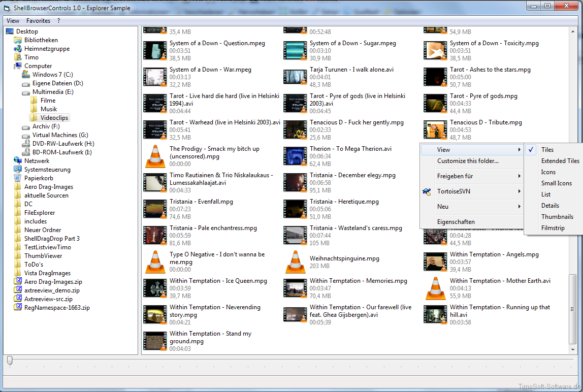Click the Timo user folder icon
This screenshot has width=583, height=392.
(18, 57)
